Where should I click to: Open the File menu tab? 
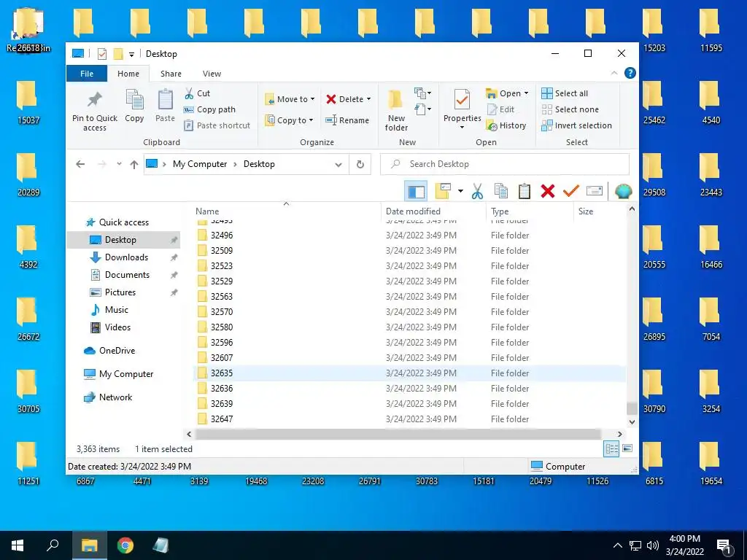(87, 74)
